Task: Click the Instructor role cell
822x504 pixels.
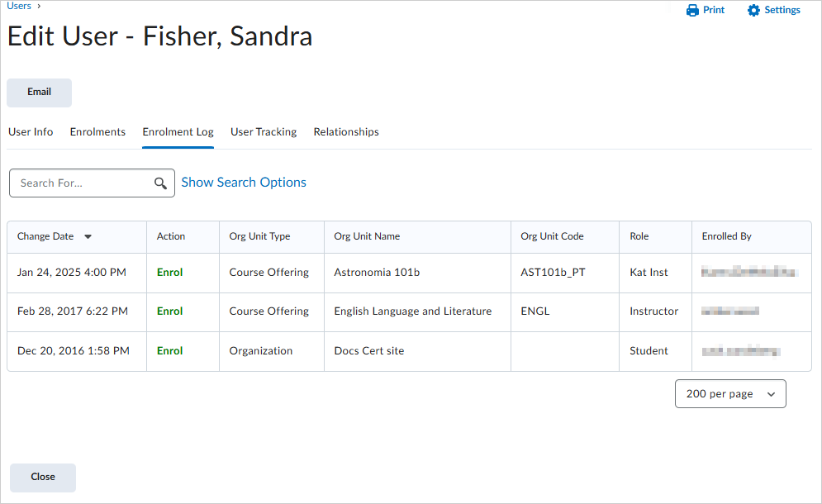Action: pos(653,311)
